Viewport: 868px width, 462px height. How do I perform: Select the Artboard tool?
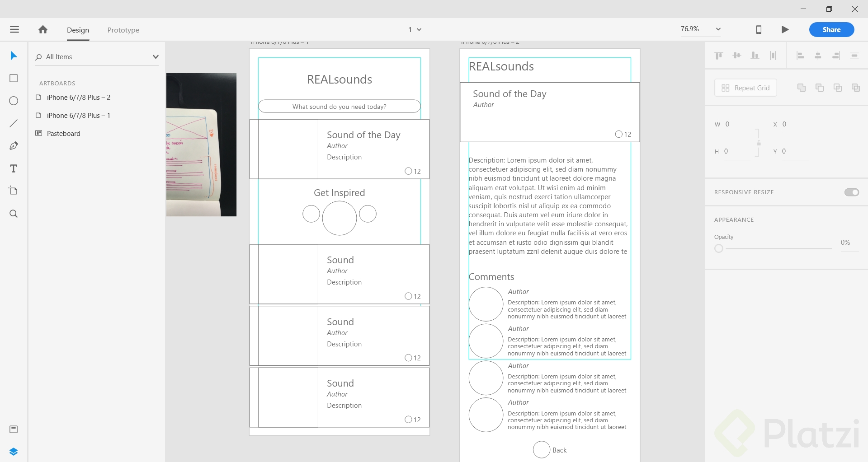(x=14, y=191)
